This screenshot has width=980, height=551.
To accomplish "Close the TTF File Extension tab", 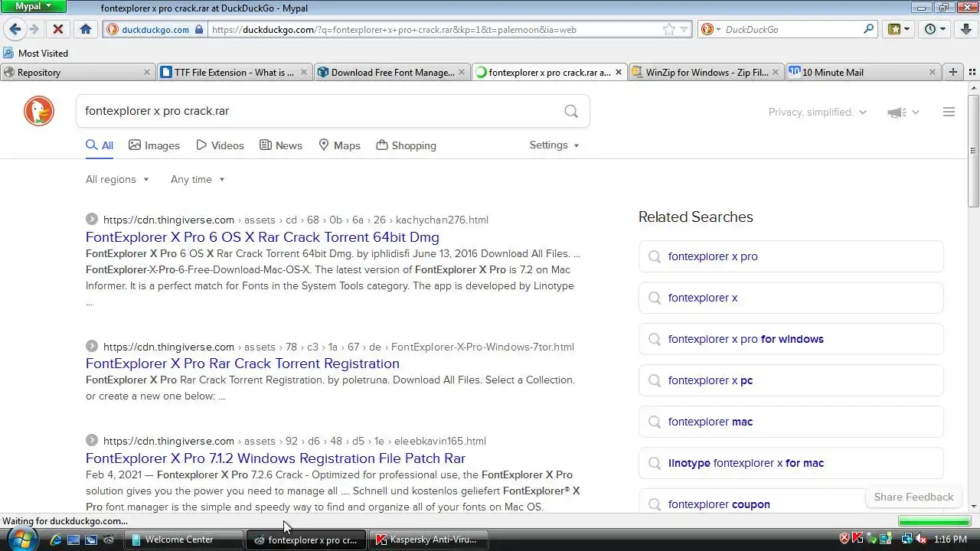I will [x=304, y=72].
